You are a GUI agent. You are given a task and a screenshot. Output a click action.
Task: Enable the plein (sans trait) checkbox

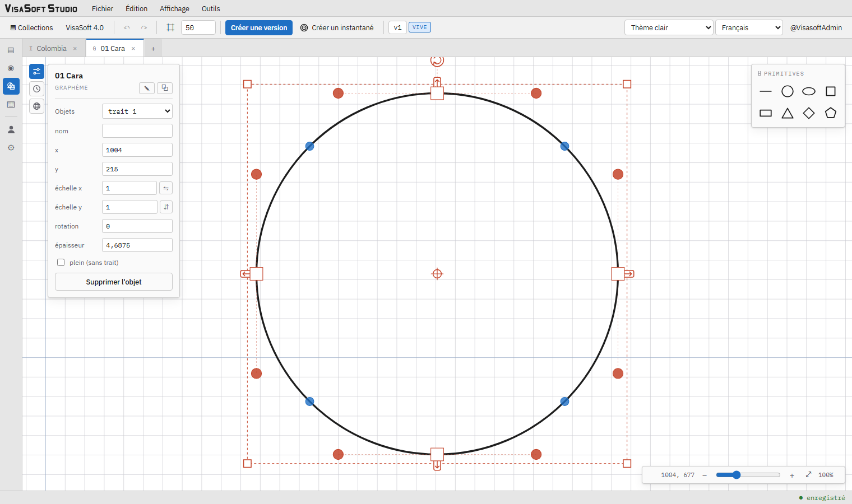pyautogui.click(x=61, y=263)
